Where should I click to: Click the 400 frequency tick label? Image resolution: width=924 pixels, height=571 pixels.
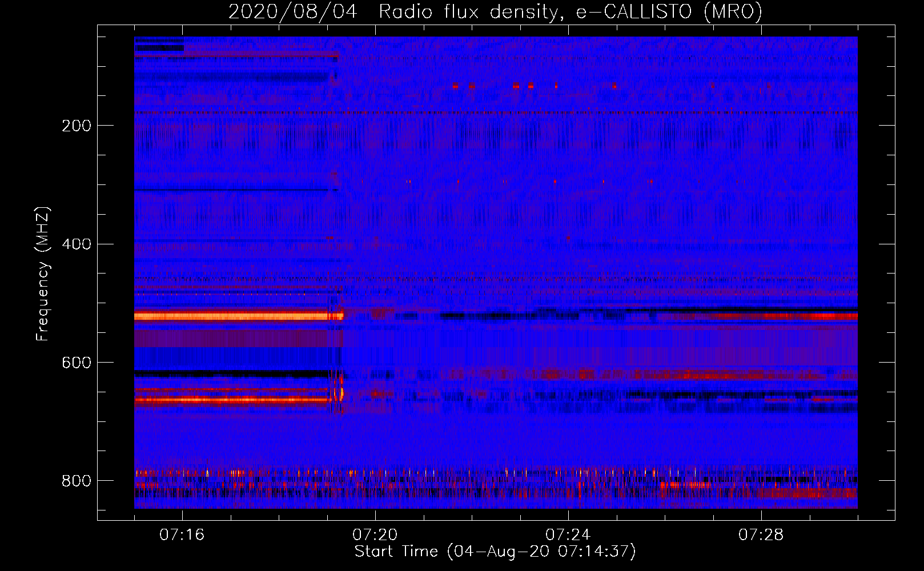pyautogui.click(x=77, y=244)
